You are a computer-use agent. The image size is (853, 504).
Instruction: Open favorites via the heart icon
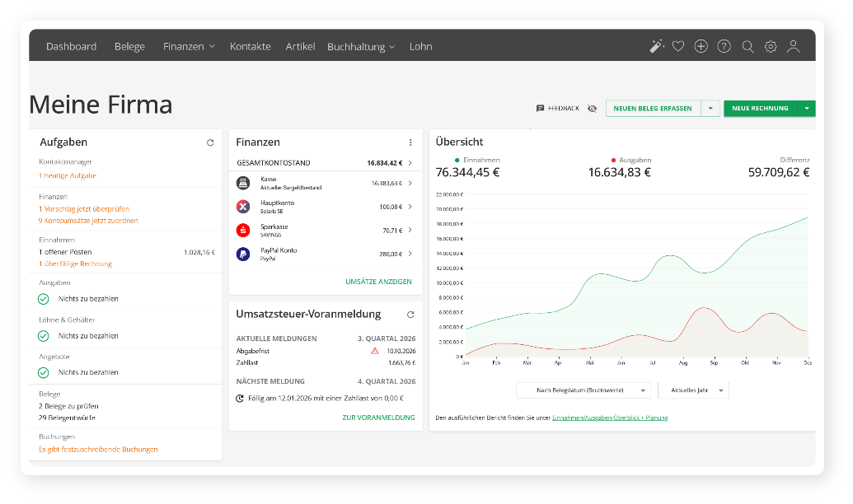678,47
